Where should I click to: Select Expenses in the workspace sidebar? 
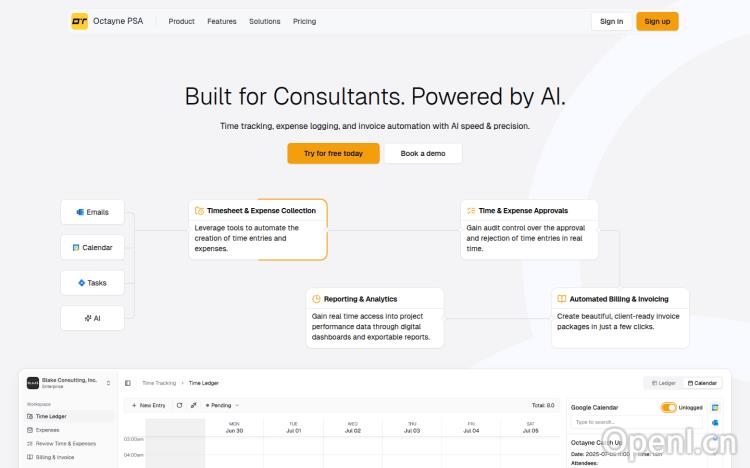coord(48,430)
